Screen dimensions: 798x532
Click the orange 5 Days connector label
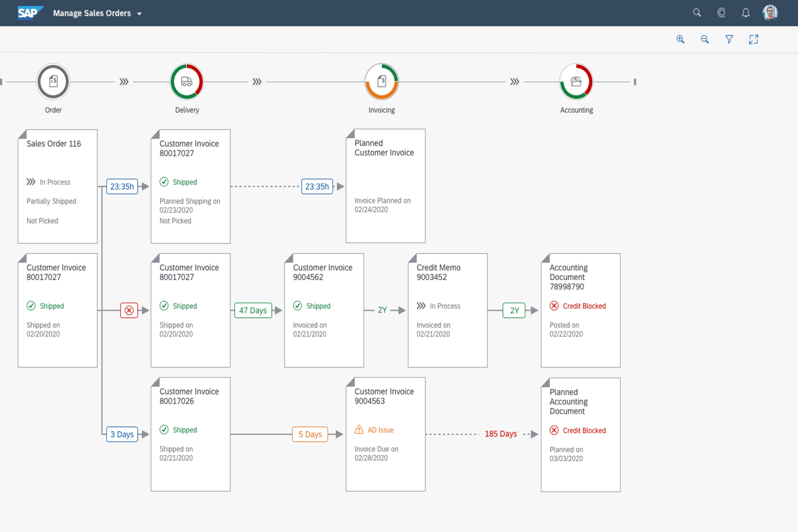tap(310, 434)
